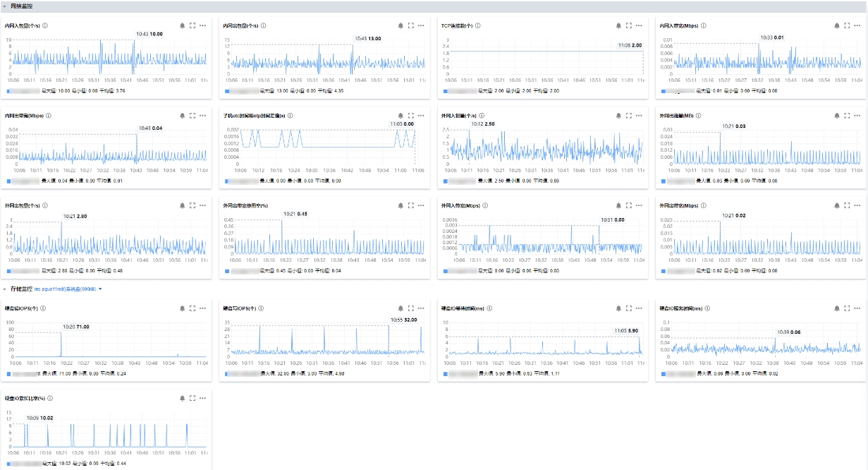The image size is (868, 470).
Task: Click the 10:20 71.00 peak label on 硬盘读IOPS
Action: [76, 327]
